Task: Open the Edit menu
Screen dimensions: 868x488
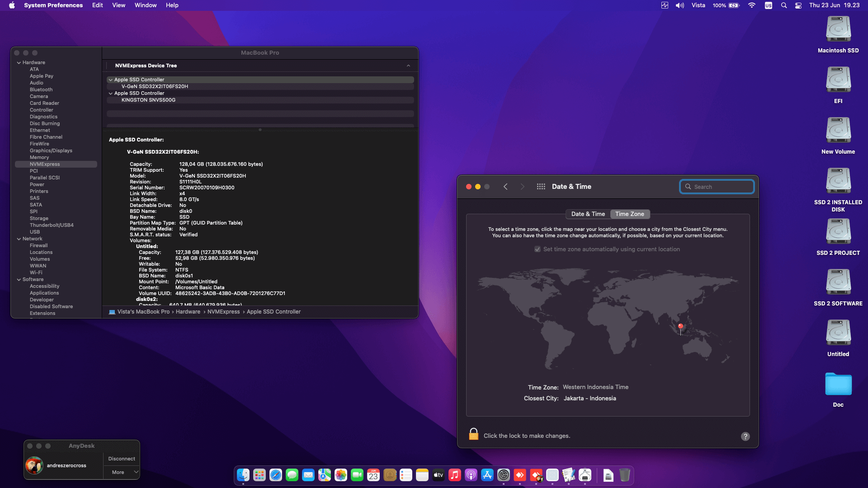Action: tap(98, 5)
